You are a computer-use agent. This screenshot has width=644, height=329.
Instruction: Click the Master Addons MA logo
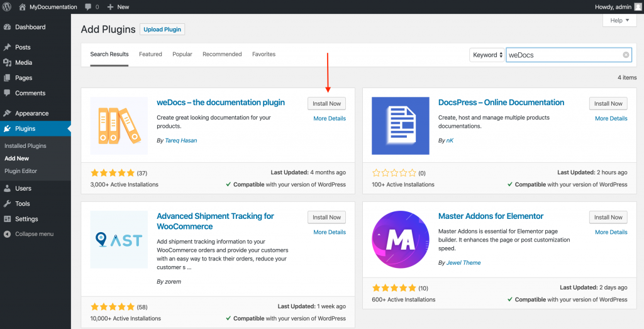401,240
